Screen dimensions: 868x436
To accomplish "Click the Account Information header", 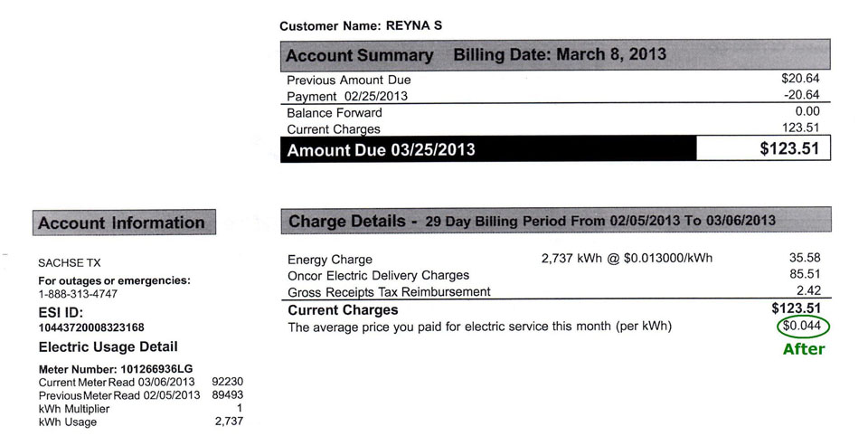I will pos(122,223).
